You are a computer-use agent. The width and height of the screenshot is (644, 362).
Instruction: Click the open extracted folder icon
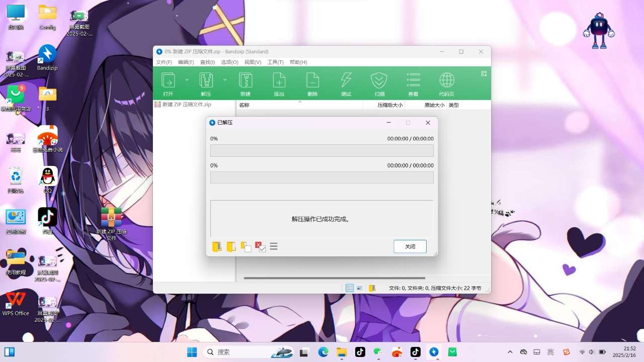point(231,247)
